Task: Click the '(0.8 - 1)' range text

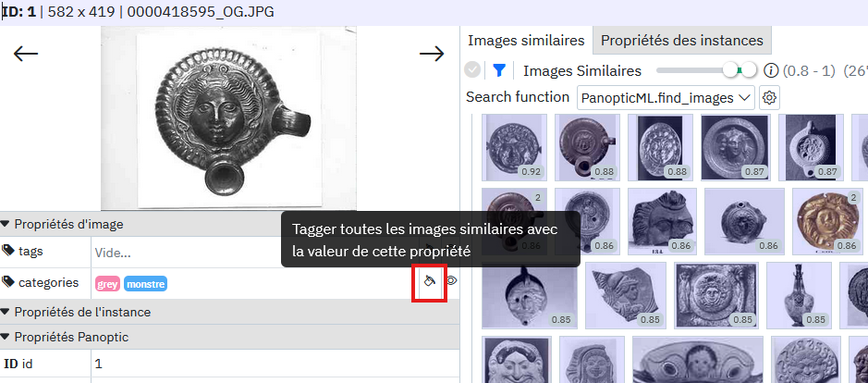Action: point(809,71)
